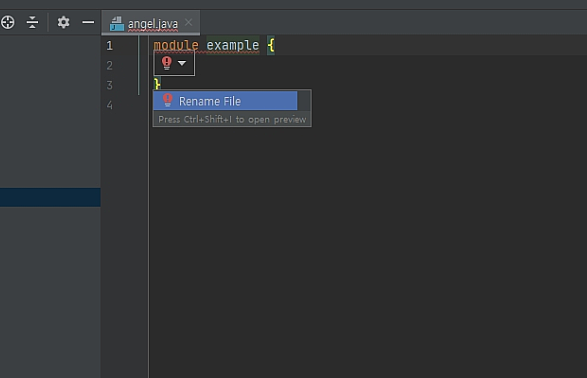
Task: Hide the project panel with minus icon
Action: pyautogui.click(x=88, y=22)
